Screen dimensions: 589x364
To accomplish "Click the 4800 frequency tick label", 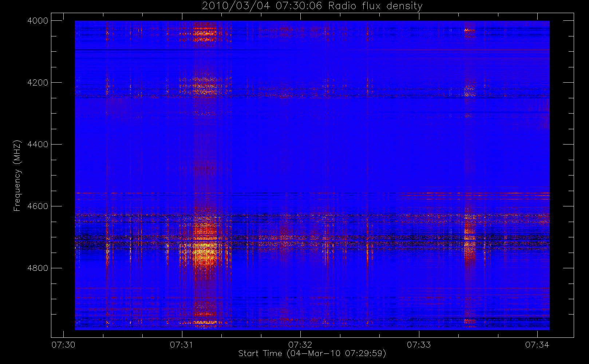I will 38,268.
